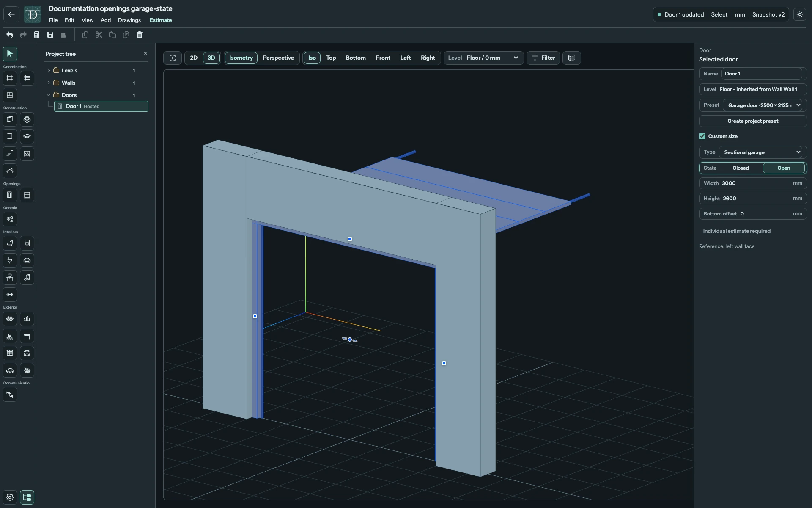Open settings gear at bottom left
Image resolution: width=812 pixels, height=508 pixels.
click(x=10, y=497)
